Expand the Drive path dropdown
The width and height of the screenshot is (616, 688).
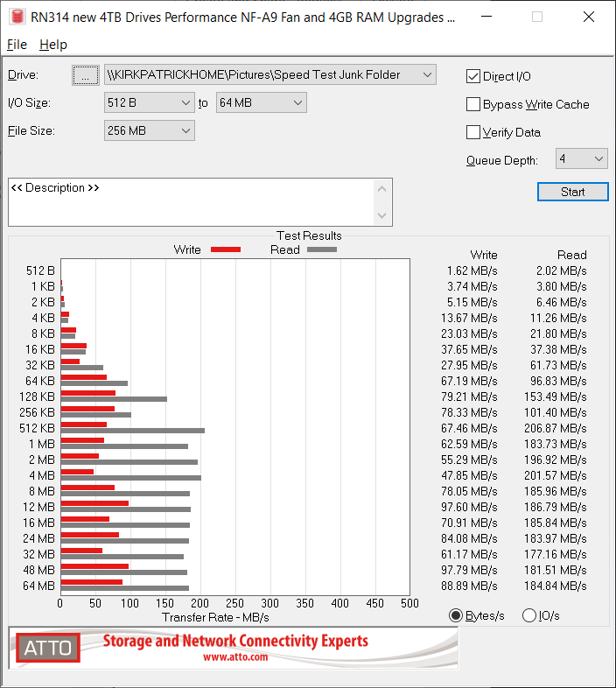pyautogui.click(x=427, y=74)
